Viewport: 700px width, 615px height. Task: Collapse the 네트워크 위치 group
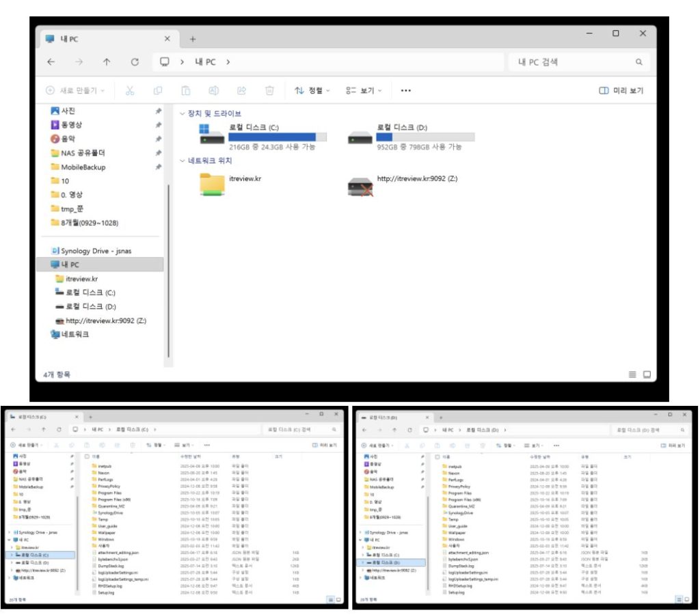click(182, 161)
